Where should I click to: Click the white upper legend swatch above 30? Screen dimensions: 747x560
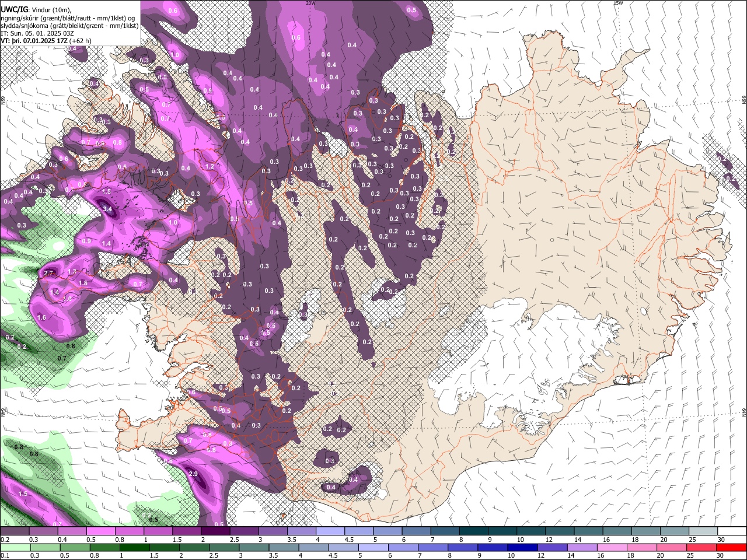pos(731,531)
